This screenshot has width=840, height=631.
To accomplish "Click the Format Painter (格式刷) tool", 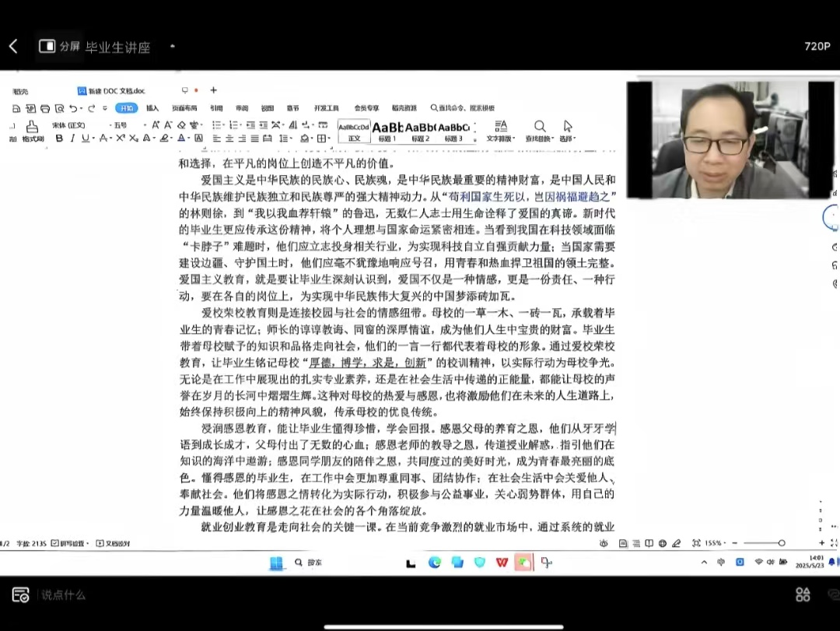I will pos(33,132).
